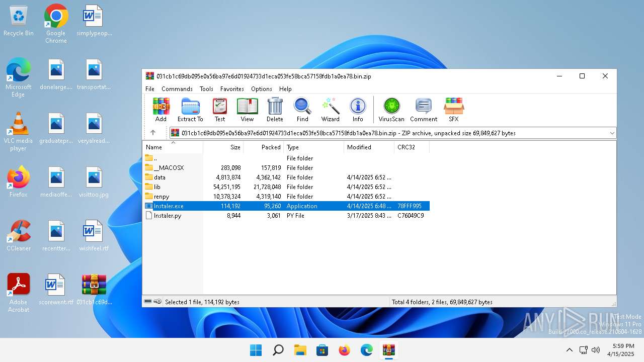
Task: Select the visittoo.jpg desktop image
Action: tap(94, 182)
